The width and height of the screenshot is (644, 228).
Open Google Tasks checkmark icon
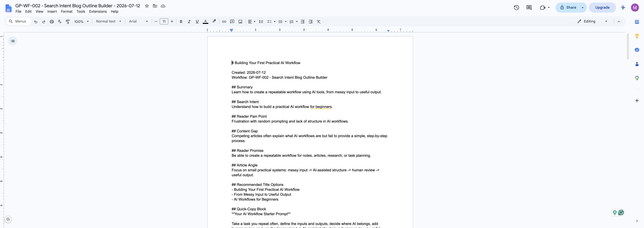click(637, 50)
